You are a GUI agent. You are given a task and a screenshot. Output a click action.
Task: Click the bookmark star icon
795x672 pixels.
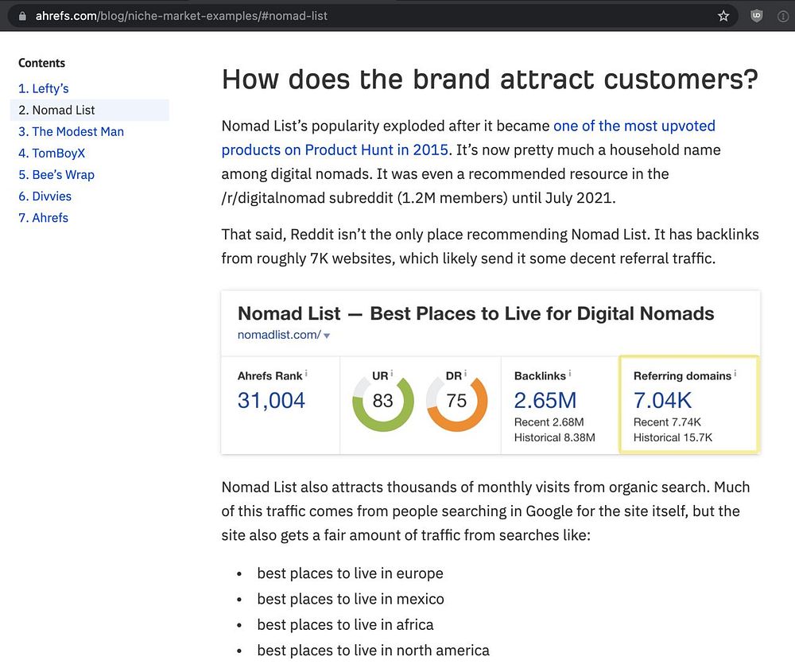(x=723, y=16)
